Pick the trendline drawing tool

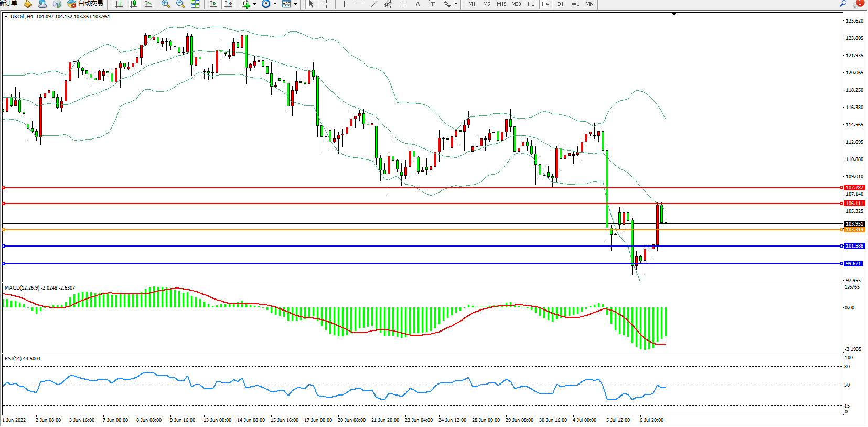coord(373,4)
